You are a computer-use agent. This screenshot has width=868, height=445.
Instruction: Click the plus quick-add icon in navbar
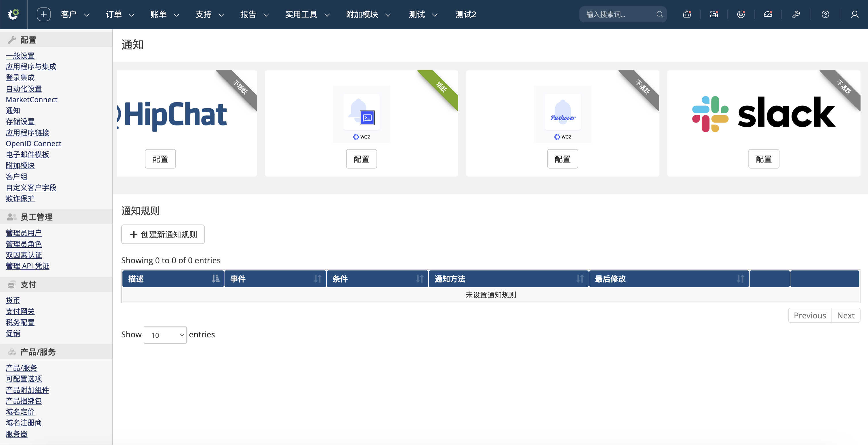point(43,14)
